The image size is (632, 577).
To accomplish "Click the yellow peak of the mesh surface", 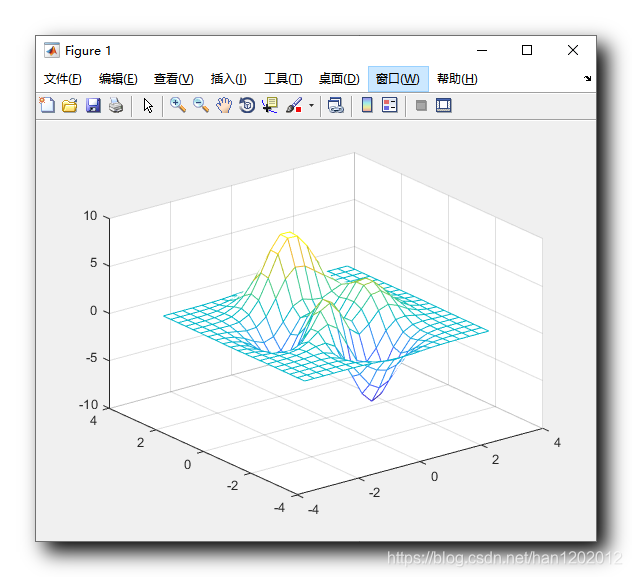I will coord(289,235).
